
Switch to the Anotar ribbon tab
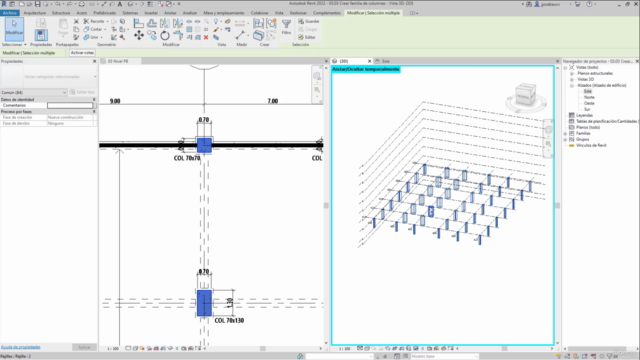pos(170,13)
